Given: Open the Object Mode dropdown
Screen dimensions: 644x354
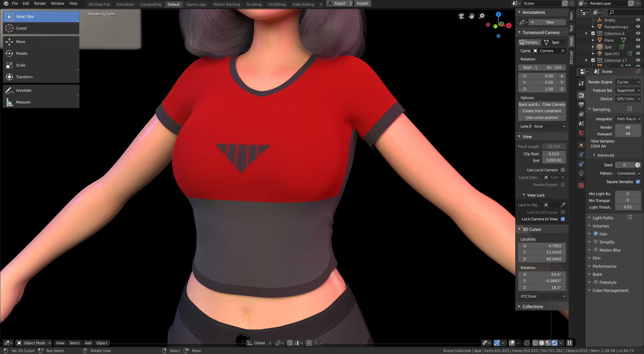Looking at the screenshot, I should (34, 343).
